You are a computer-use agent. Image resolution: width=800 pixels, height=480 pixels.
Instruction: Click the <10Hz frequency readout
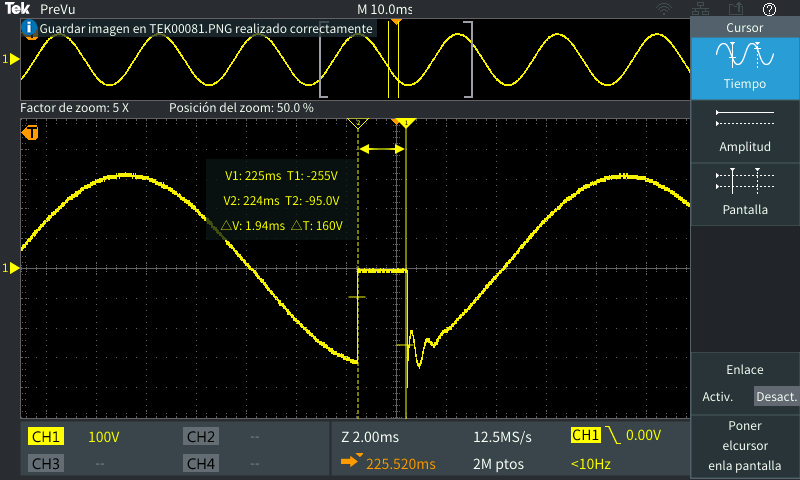591,464
